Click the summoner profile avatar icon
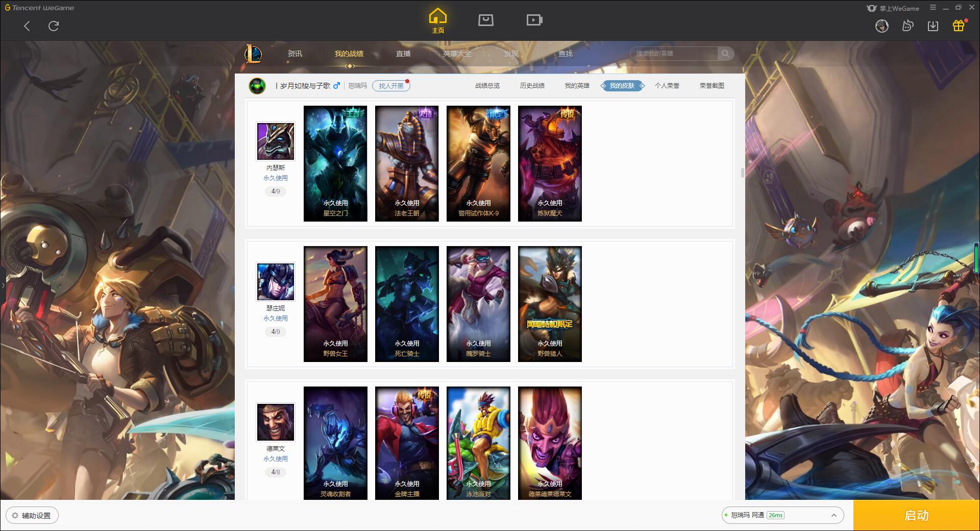980x531 pixels. [257, 86]
